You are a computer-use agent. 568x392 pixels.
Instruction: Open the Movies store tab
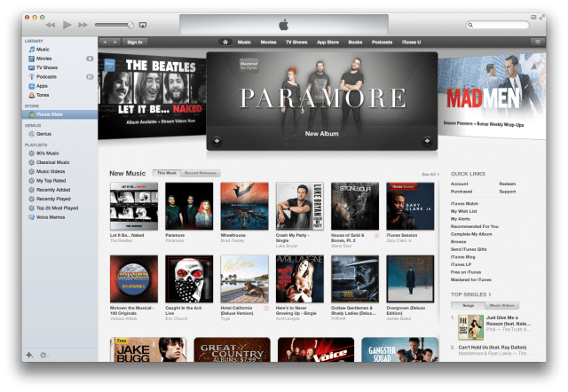coord(268,42)
